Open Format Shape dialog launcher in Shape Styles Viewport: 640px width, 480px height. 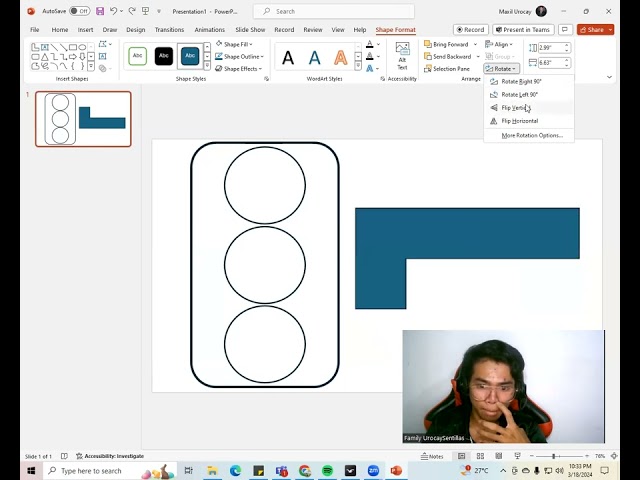[267, 79]
